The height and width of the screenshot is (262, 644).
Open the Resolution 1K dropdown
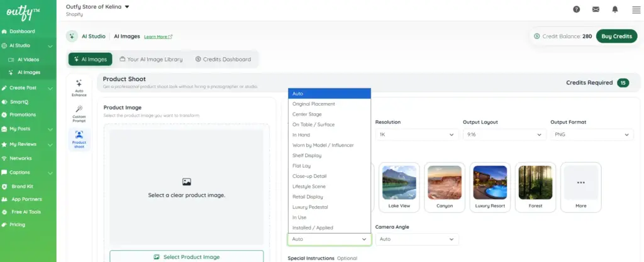pos(417,134)
